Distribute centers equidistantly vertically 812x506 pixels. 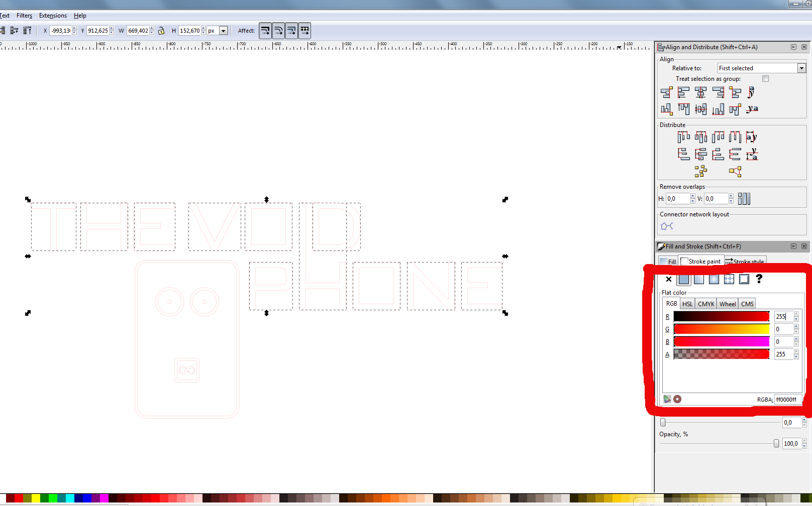(x=700, y=154)
